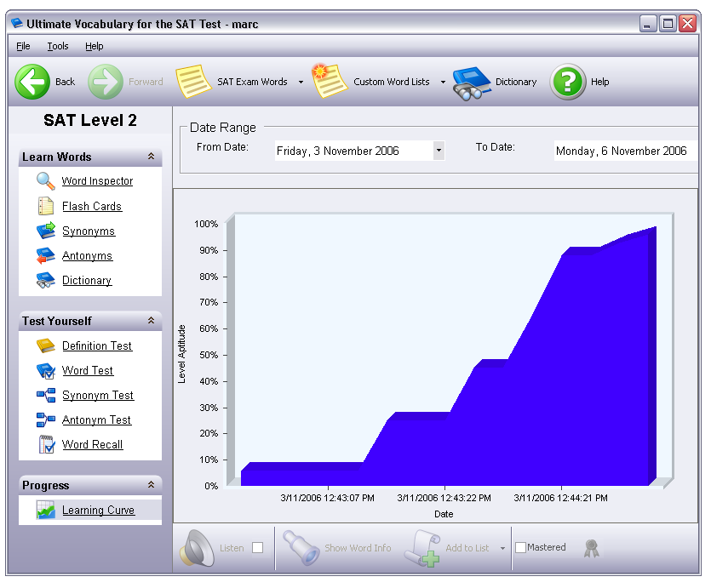This screenshot has width=711, height=588.
Task: Click the Dictionary toolbar label
Action: [x=516, y=82]
